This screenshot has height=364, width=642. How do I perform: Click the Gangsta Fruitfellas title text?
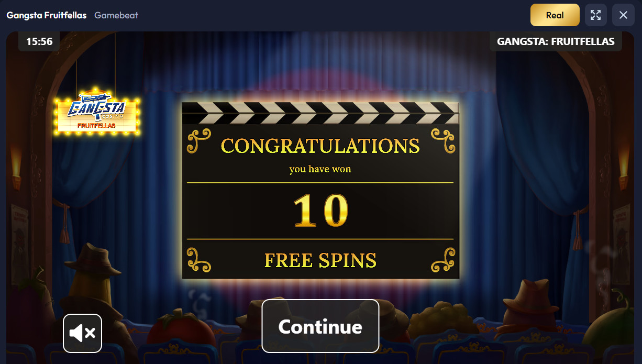[47, 15]
